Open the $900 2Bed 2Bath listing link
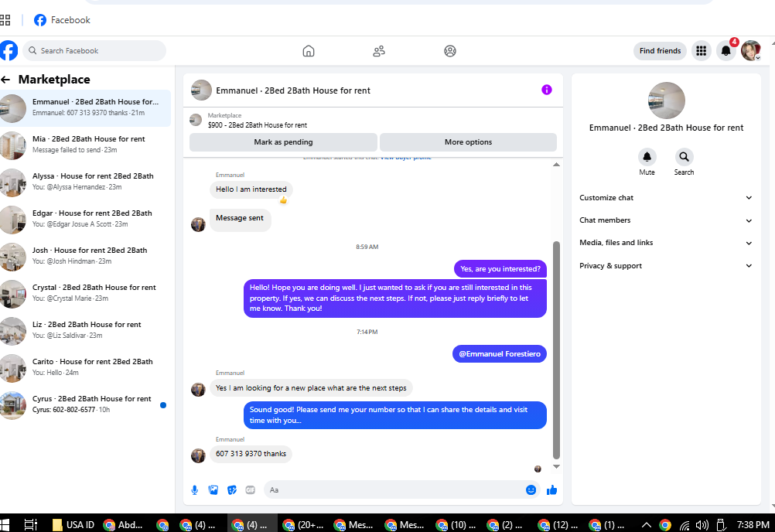Image resolution: width=775 pixels, height=532 pixels. pyautogui.click(x=257, y=125)
